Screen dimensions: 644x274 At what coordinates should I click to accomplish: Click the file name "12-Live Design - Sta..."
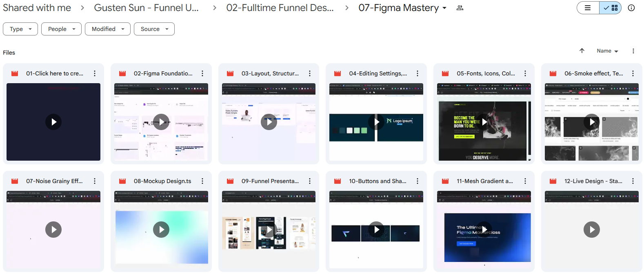tap(593, 181)
